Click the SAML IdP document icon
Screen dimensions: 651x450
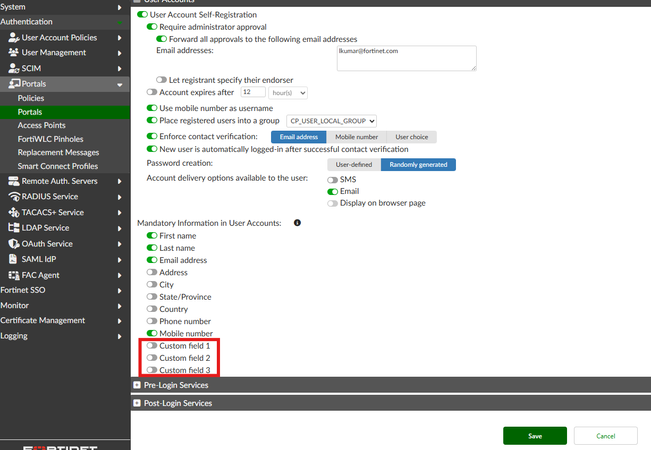(13, 259)
